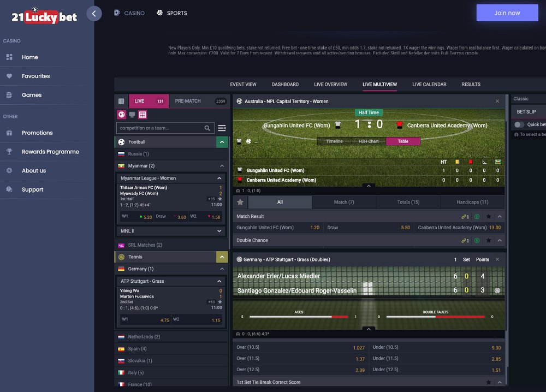Select the Handicaps (11) market tab
Image resolution: width=546 pixels, height=392 pixels.
click(472, 202)
